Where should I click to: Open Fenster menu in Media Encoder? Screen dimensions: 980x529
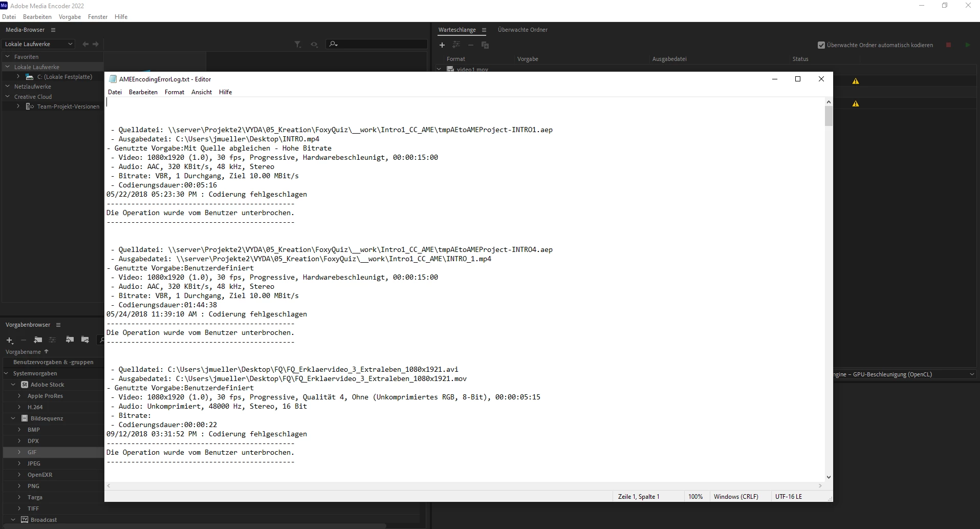[98, 17]
